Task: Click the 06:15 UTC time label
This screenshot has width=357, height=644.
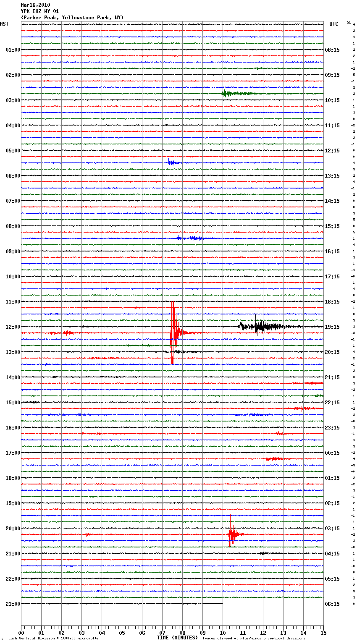Action: coord(332,604)
